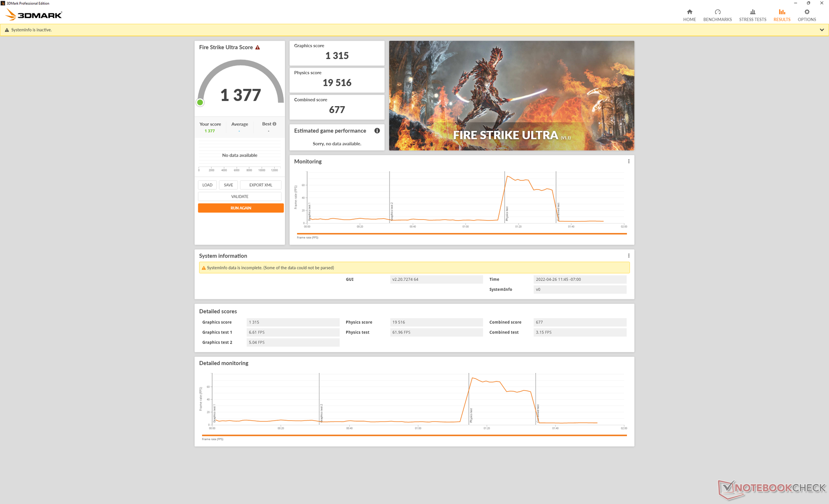This screenshot has height=504, width=829.
Task: Click the Estimated game performance info icon
Action: (377, 131)
